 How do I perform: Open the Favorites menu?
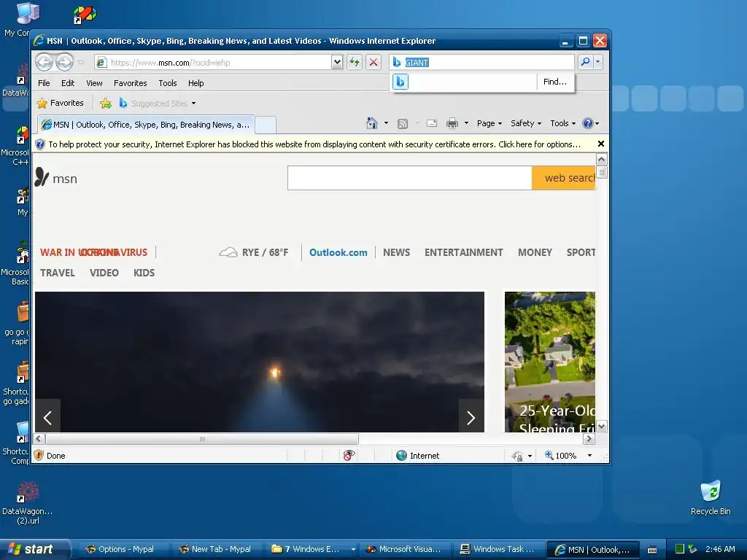[x=130, y=83]
